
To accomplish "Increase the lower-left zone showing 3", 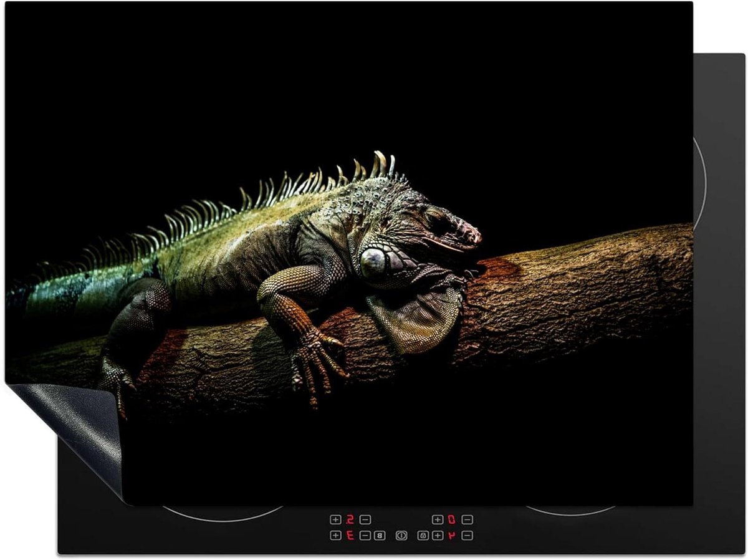I will [x=335, y=535].
